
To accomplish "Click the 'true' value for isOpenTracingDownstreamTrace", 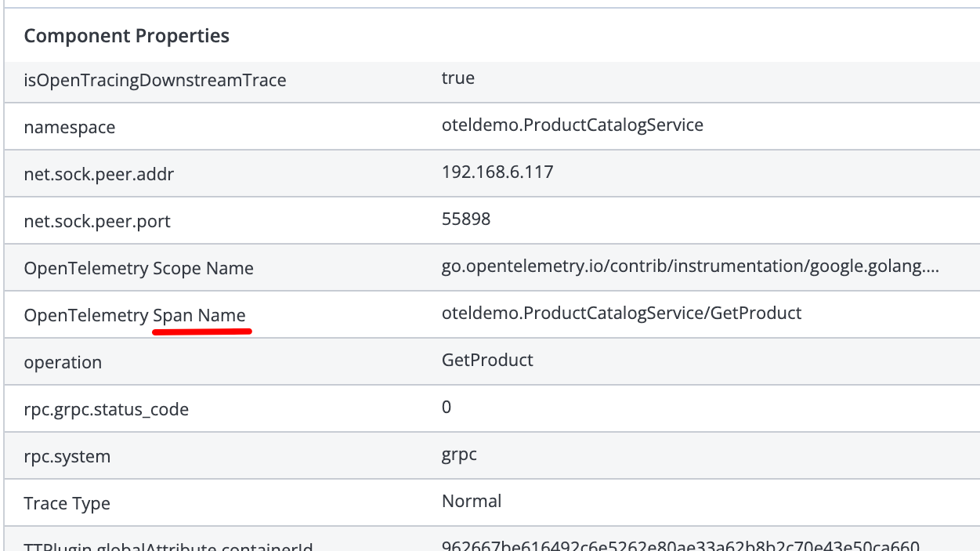I will coord(458,78).
